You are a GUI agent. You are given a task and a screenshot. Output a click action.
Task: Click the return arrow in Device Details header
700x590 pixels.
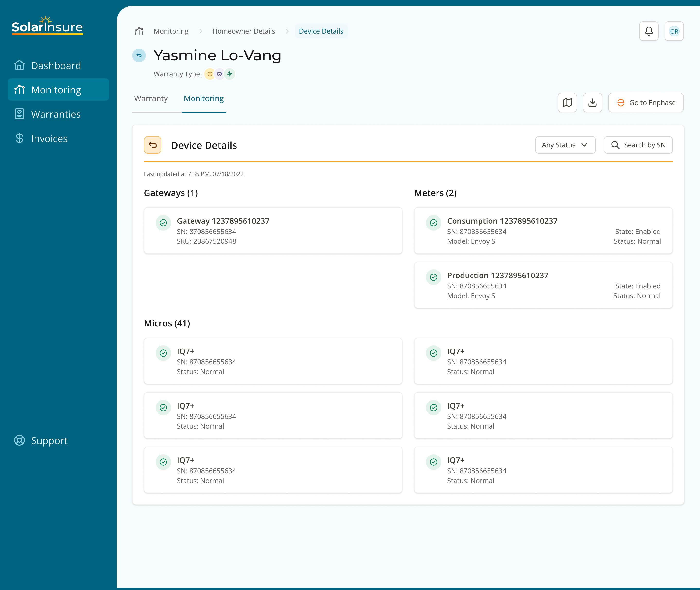153,145
